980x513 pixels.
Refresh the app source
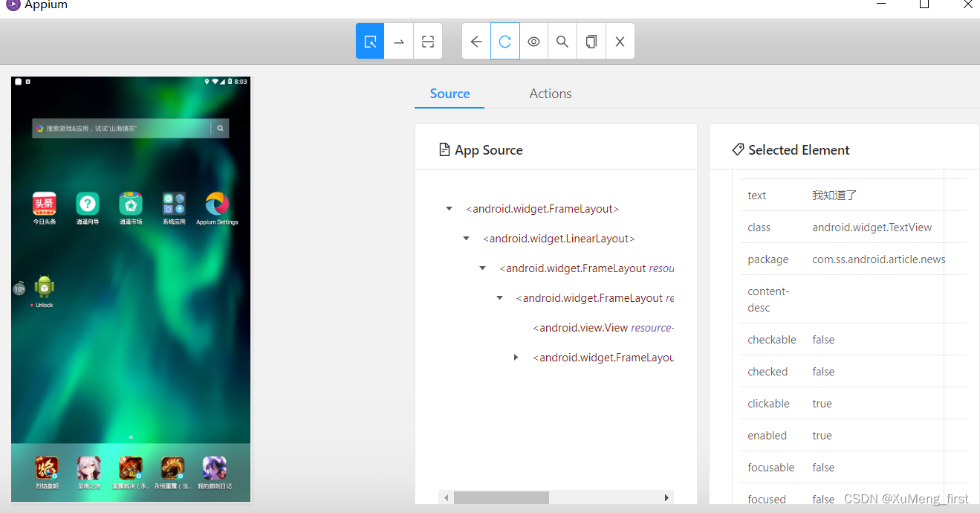coord(504,41)
